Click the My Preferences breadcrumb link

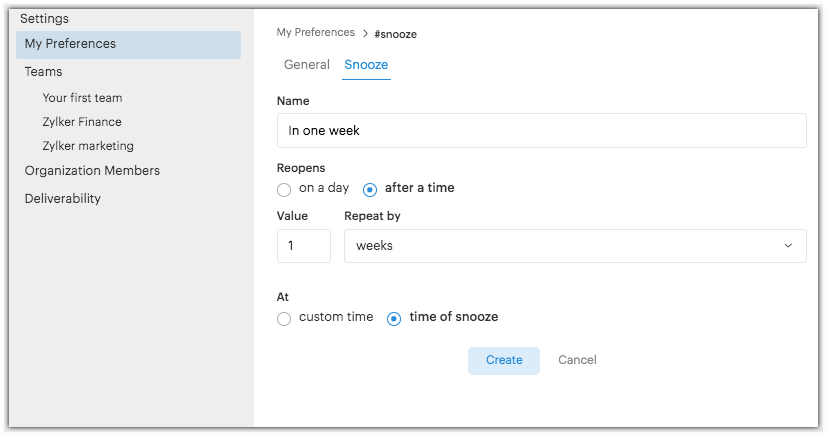[x=315, y=33]
